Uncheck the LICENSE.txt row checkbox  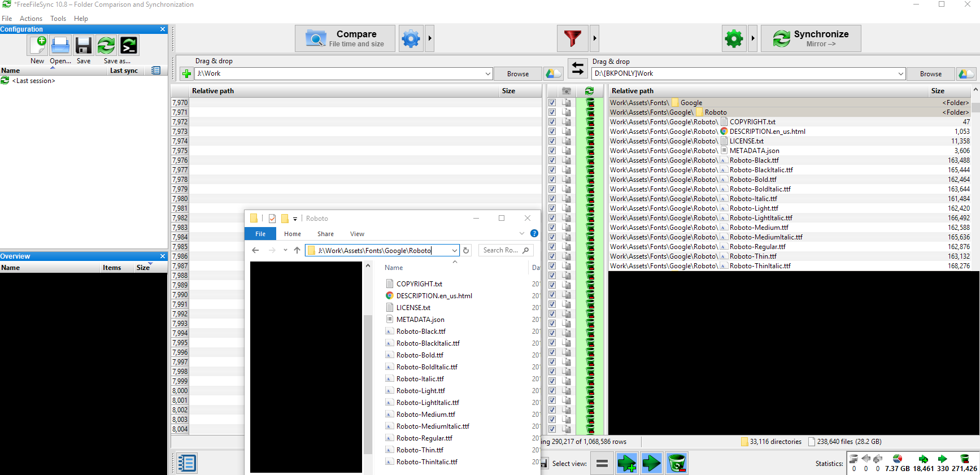coord(552,141)
